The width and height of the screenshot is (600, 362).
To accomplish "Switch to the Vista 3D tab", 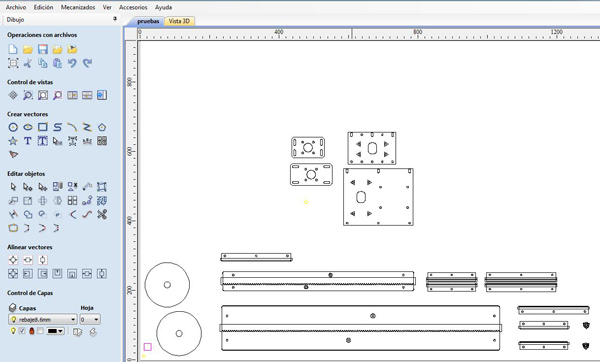I will [x=179, y=21].
